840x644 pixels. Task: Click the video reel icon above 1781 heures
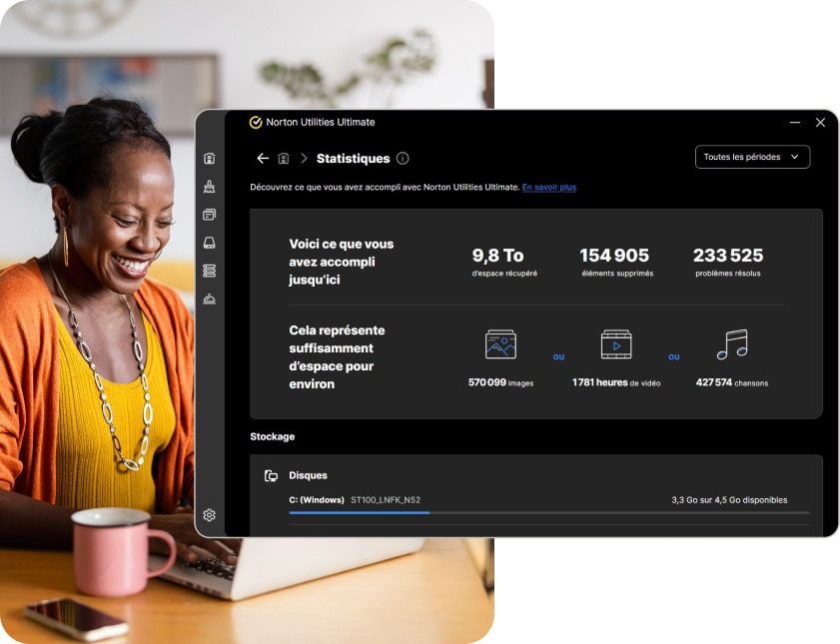[616, 345]
